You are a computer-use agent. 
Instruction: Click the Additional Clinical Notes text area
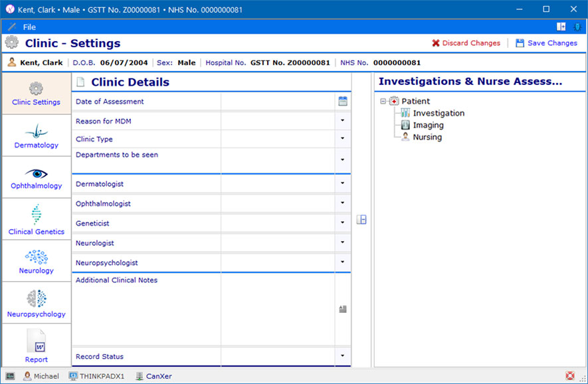coord(278,309)
